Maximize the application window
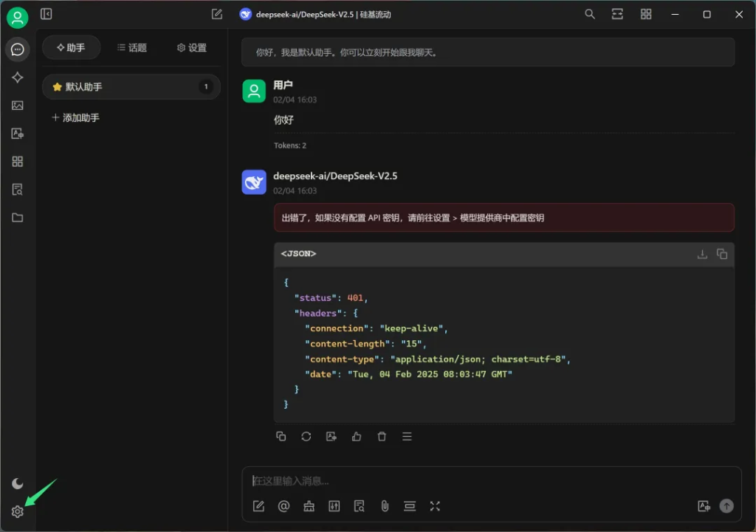Screen dimensions: 756x532 click(x=707, y=15)
